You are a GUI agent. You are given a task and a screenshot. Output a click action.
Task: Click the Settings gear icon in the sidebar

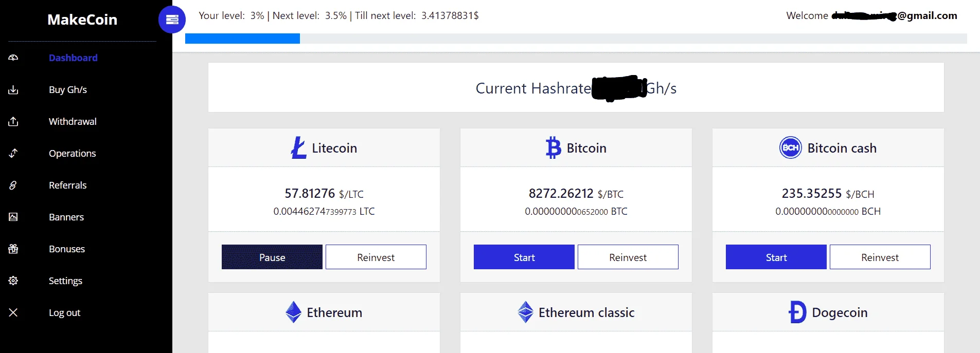(x=13, y=281)
